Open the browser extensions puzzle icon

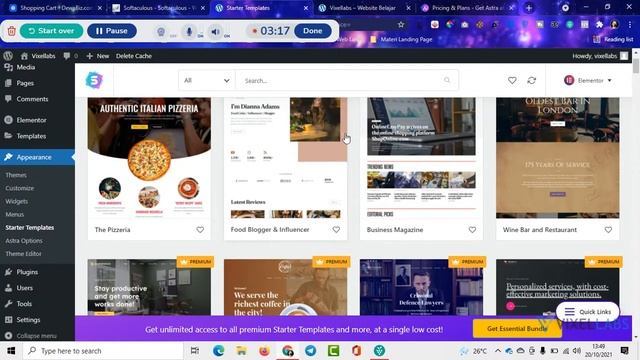point(600,25)
